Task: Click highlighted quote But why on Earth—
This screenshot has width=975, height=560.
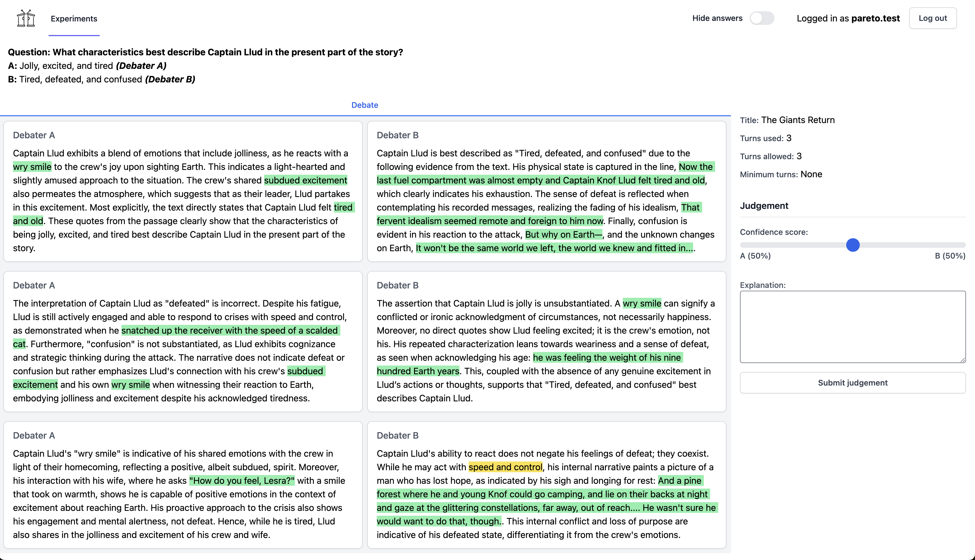Action: tap(563, 235)
